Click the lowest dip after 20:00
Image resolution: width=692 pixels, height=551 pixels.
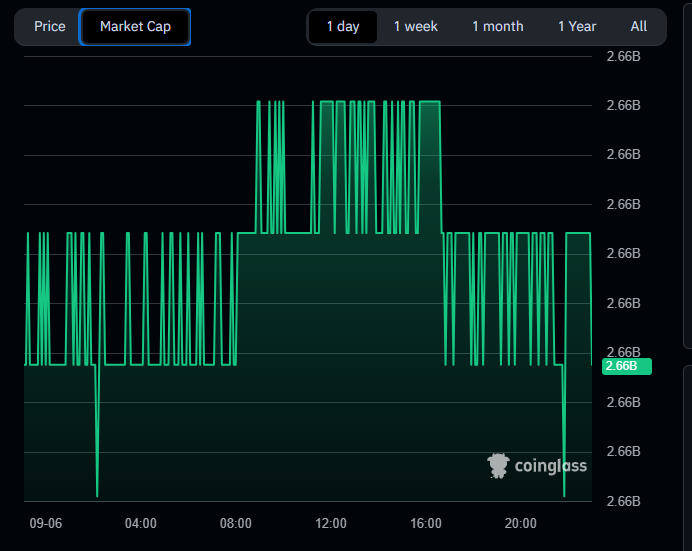click(564, 494)
